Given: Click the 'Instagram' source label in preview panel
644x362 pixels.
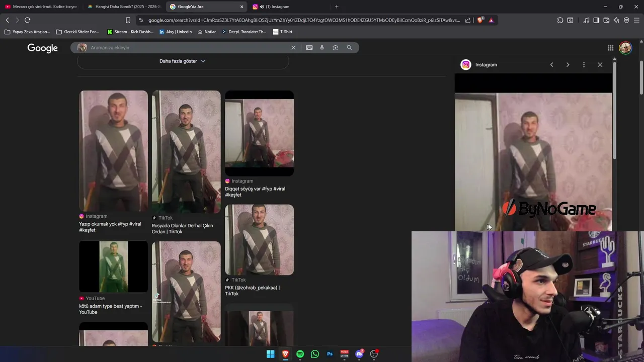Looking at the screenshot, I should (x=486, y=65).
